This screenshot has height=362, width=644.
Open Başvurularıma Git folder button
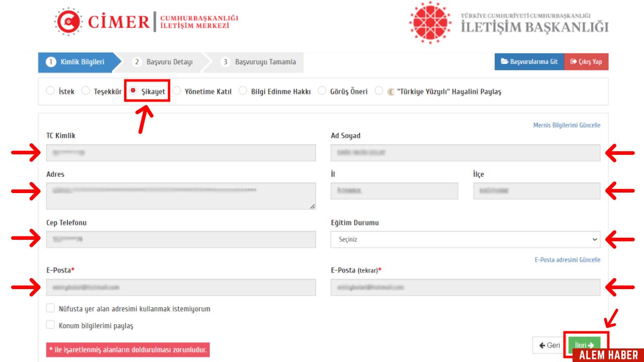[529, 62]
